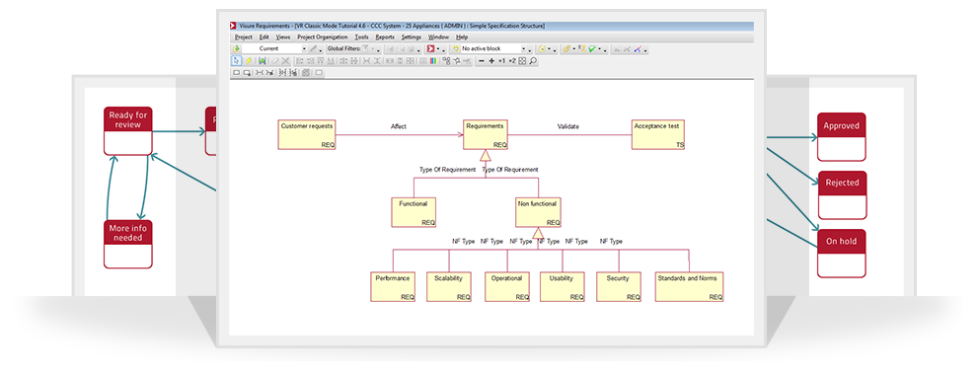
Task: Open the Window menu
Action: [x=438, y=38]
